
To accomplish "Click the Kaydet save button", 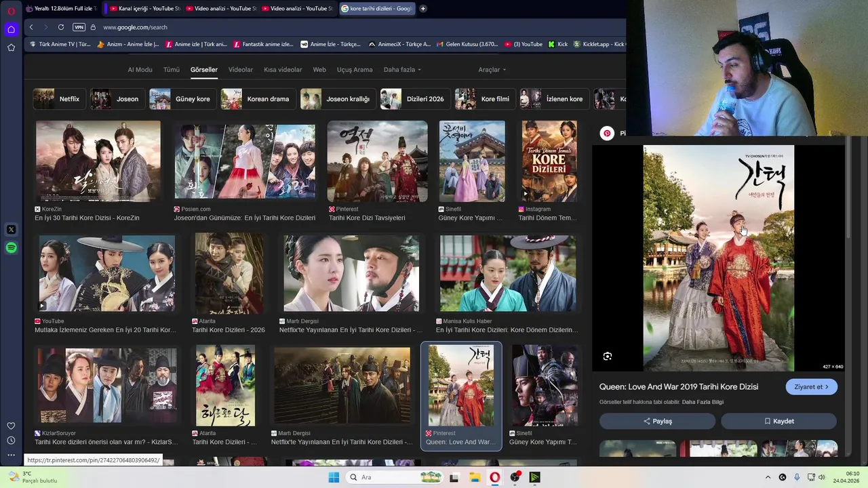I will [778, 421].
